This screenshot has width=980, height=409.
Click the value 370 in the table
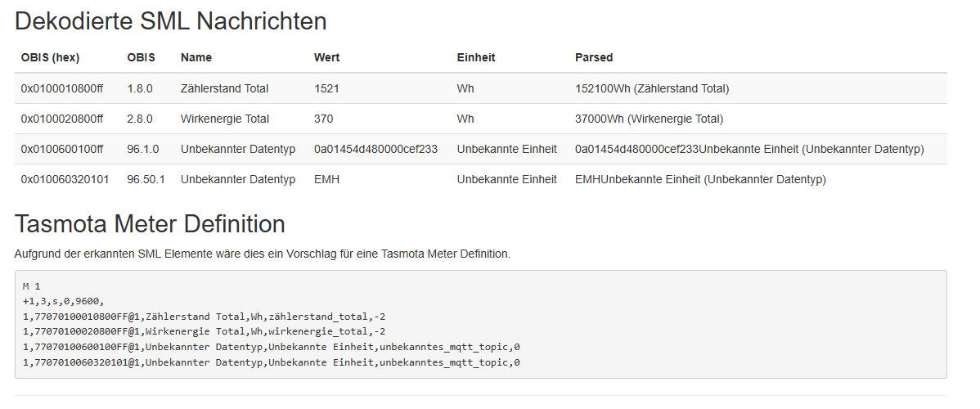(x=323, y=119)
